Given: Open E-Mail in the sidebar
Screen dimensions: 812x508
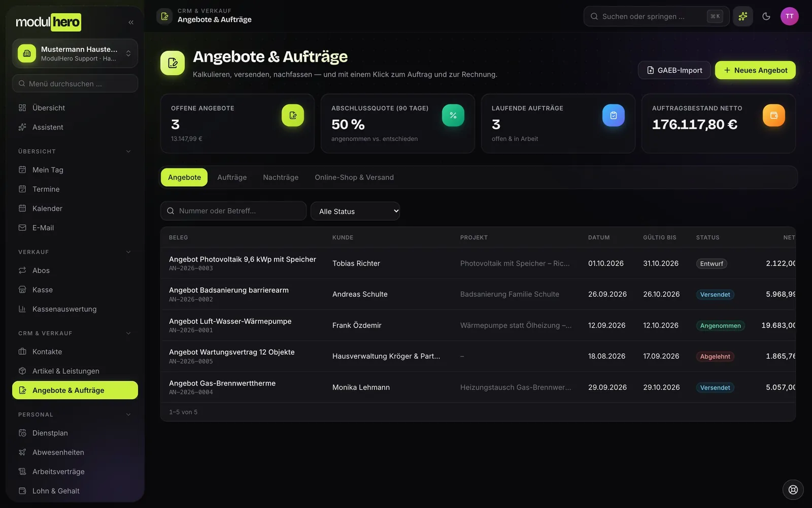Looking at the screenshot, I should (75, 228).
